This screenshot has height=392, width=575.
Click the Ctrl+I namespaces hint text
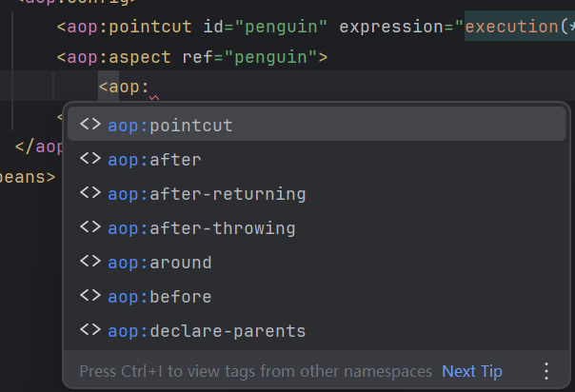(x=255, y=371)
